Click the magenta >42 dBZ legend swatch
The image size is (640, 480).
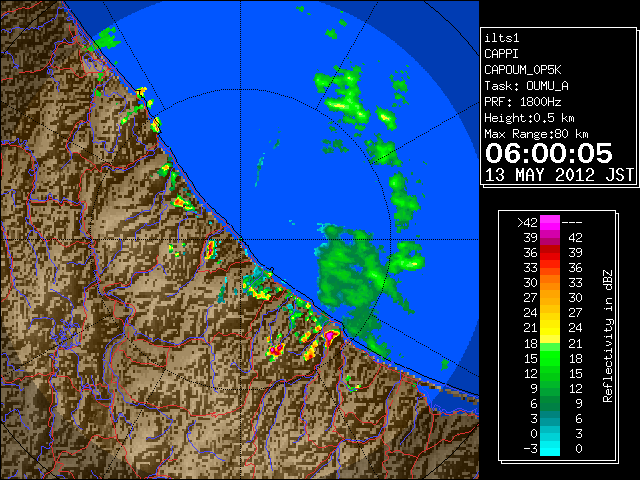(550, 223)
